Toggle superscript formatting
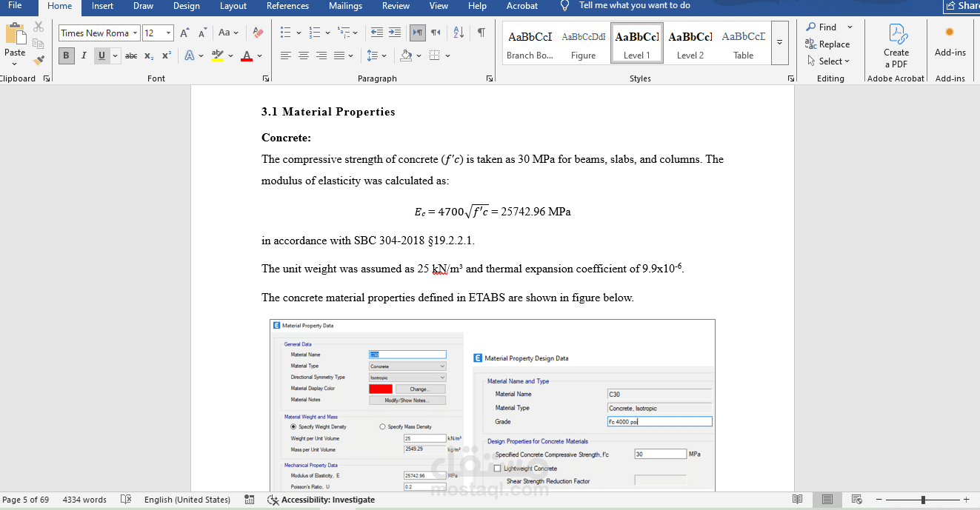The height and width of the screenshot is (510, 980). pos(167,56)
